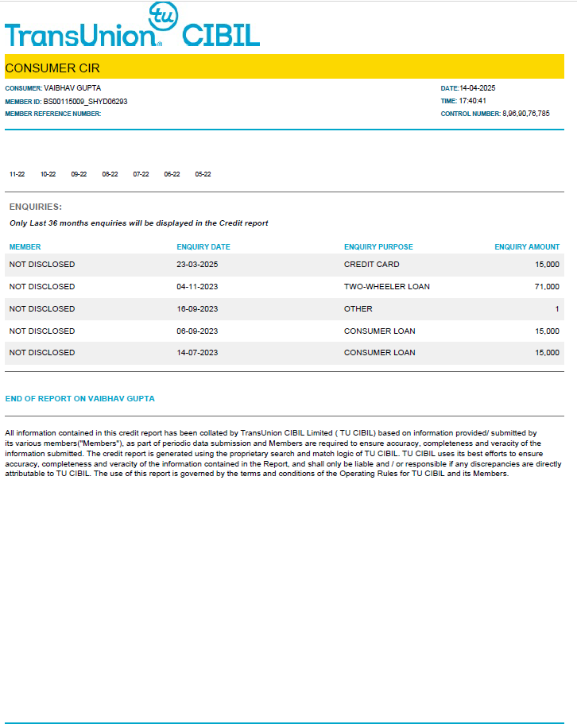Select amount 15,000 in the 06-09-2023 row
577x728 pixels.
pos(547,331)
